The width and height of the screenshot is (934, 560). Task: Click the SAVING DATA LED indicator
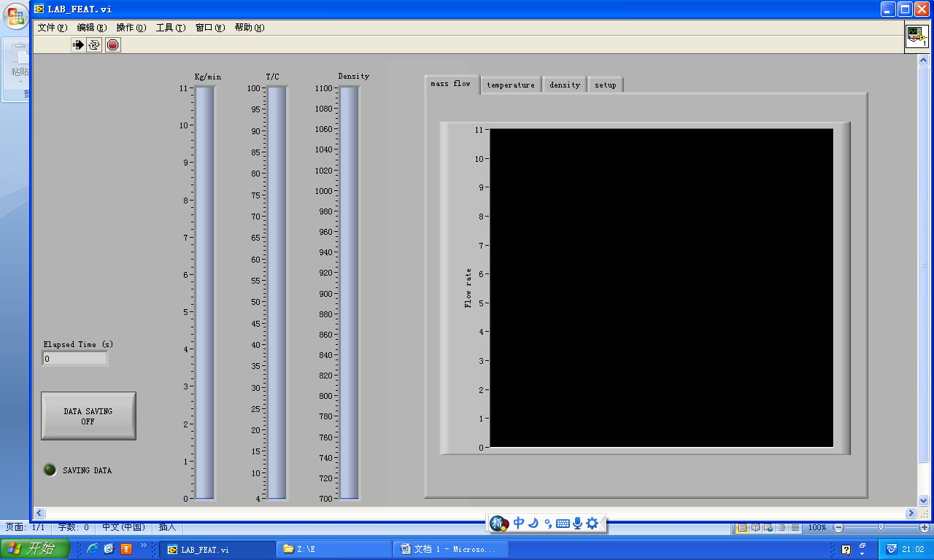click(x=50, y=470)
